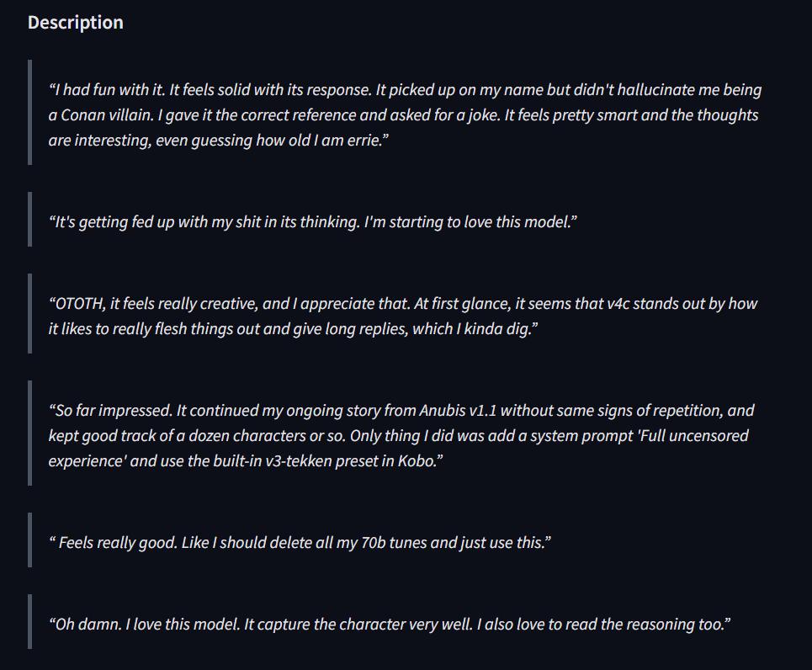Viewport: 812px width, 670px height.
Task: Click the vertical bar beside the OTOTH quote
Action: tap(30, 313)
